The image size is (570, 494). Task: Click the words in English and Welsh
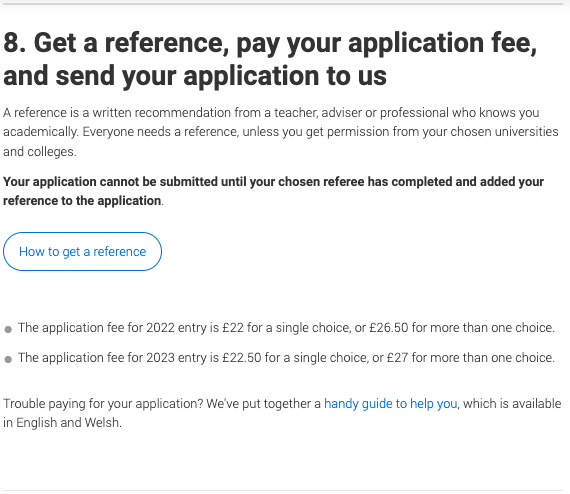62,423
